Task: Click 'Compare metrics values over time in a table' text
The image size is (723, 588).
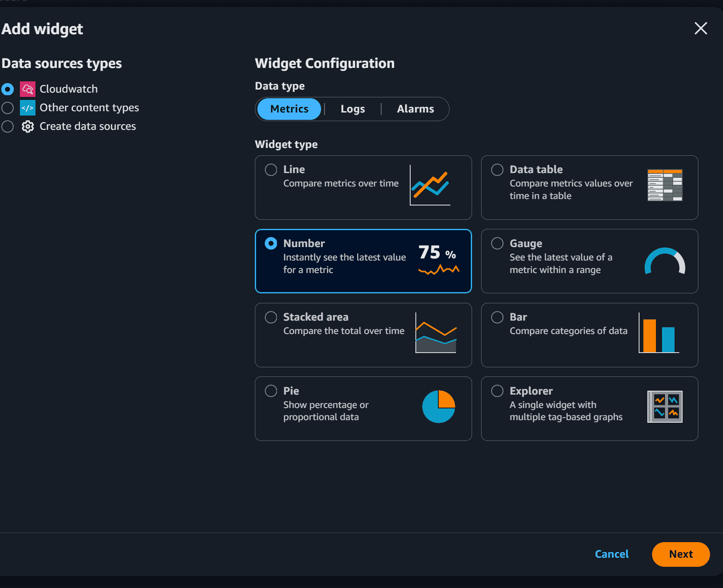Action: click(571, 190)
